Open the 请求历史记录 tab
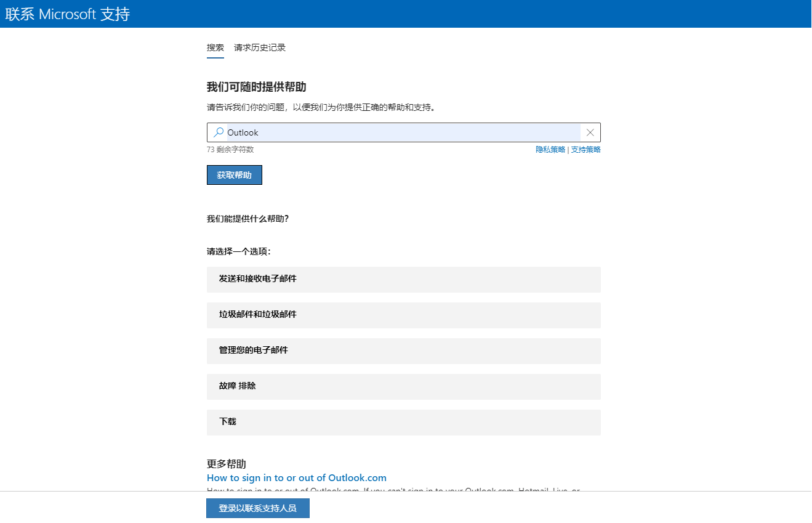812x523 pixels. 260,48
